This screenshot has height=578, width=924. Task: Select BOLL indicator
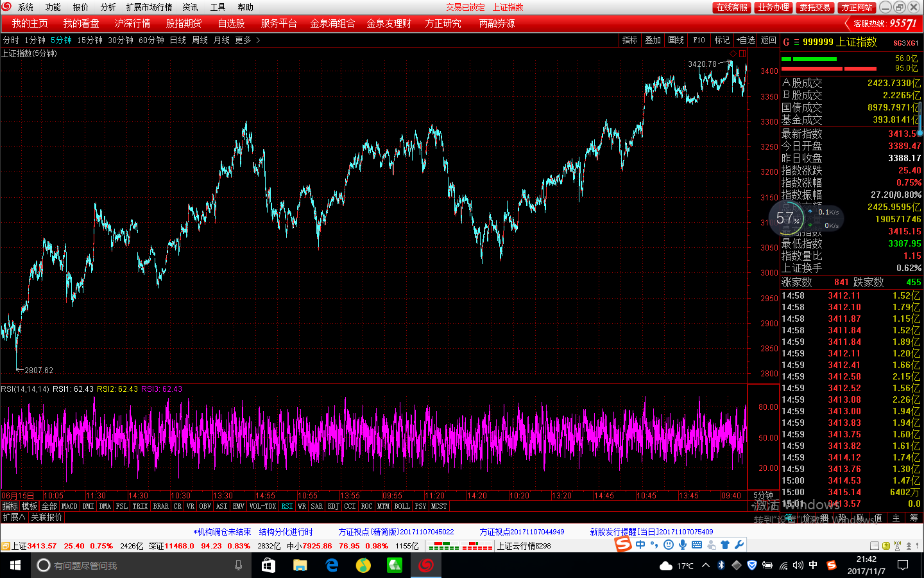(402, 506)
